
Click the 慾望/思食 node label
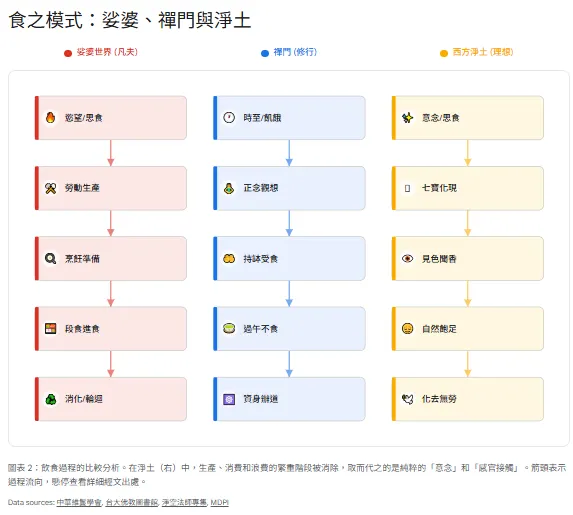point(84,118)
